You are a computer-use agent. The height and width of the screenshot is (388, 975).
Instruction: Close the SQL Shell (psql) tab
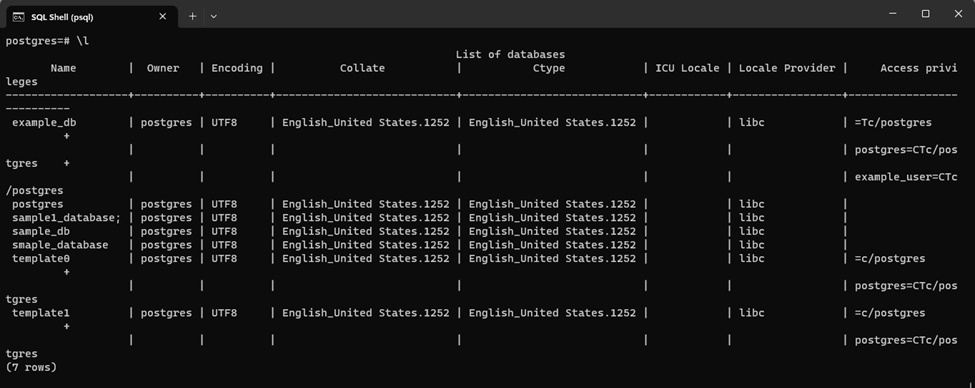click(163, 17)
